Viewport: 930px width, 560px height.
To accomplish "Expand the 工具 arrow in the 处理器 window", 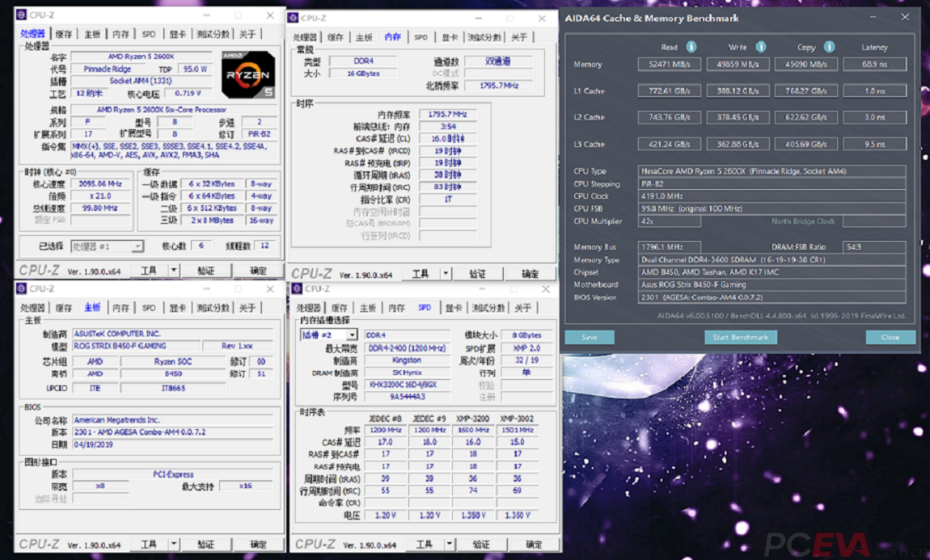I will 174,270.
